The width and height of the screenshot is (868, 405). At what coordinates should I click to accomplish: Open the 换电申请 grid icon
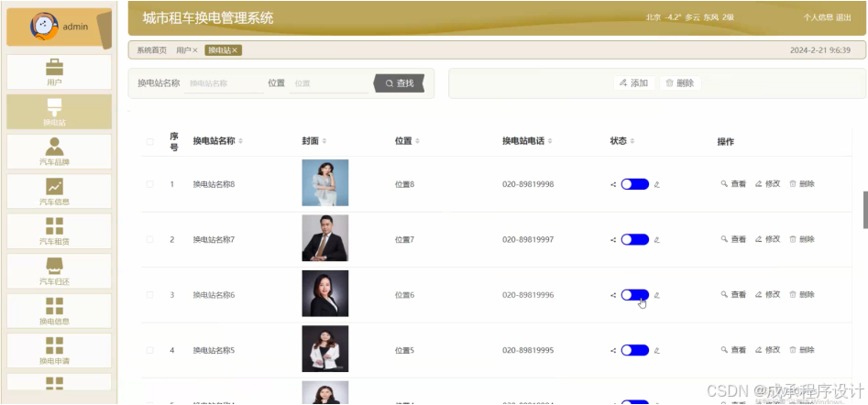(54, 345)
